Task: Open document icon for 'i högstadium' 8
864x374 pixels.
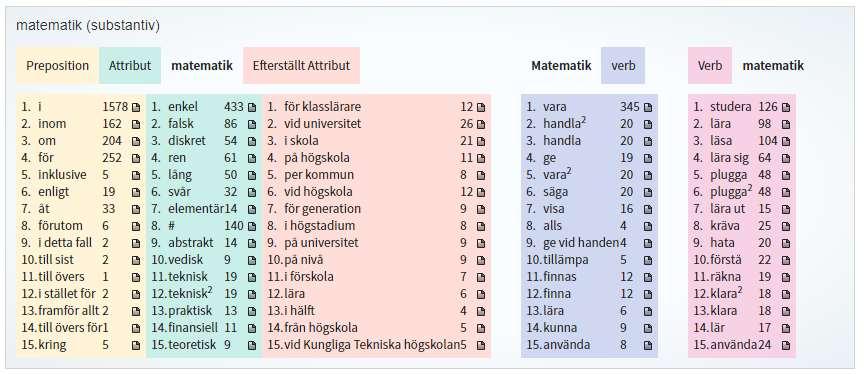Action: [480, 226]
